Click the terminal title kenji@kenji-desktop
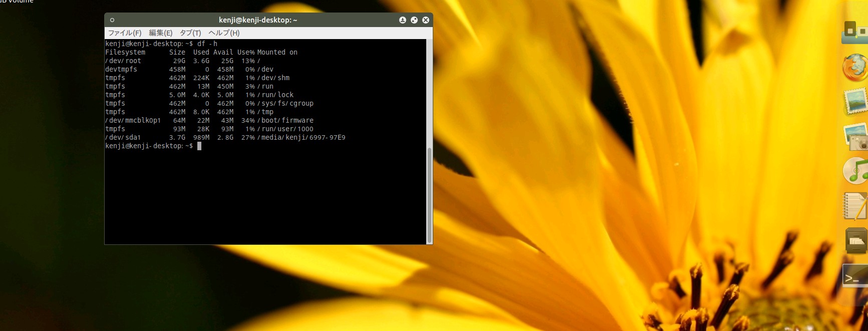Screen dimensions: 868x331 258,20
